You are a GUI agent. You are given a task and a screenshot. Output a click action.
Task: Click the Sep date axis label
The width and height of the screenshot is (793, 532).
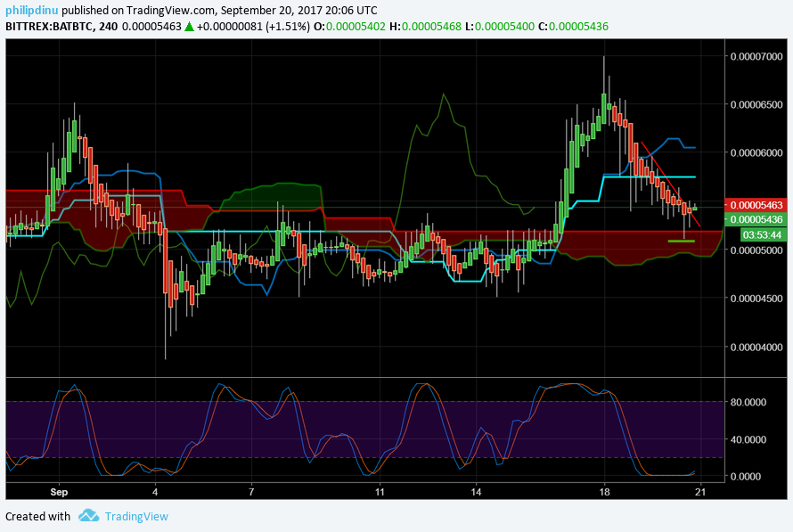point(59,492)
